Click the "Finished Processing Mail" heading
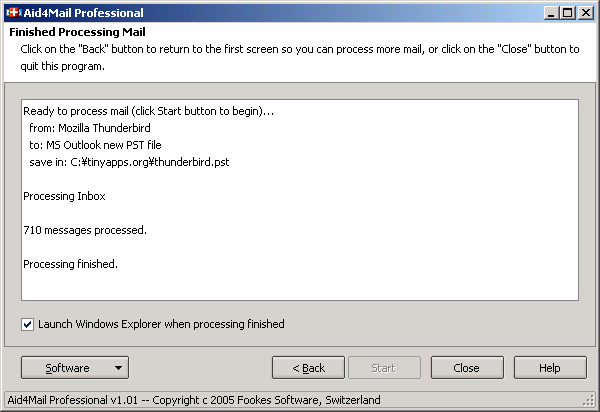600x412 pixels. (71, 33)
